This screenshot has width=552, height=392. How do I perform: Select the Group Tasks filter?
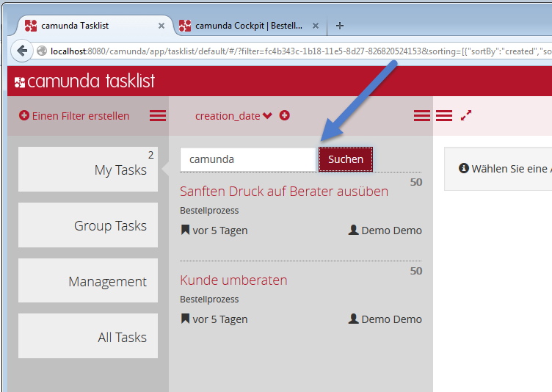[88, 225]
